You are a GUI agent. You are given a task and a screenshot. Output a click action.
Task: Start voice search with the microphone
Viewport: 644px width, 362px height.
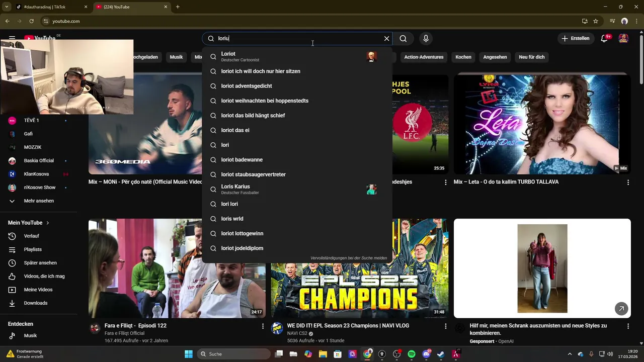(x=426, y=38)
